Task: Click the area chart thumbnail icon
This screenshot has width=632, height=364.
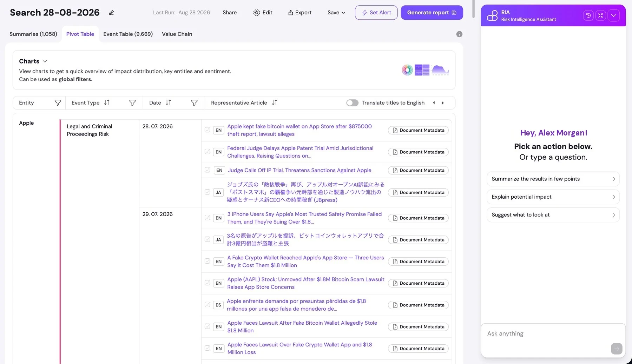Action: point(440,70)
